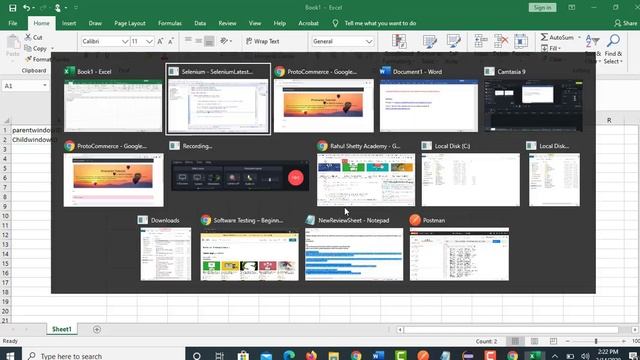Image resolution: width=640 pixels, height=360 pixels.
Task: Toggle Wrap Text
Action: [263, 41]
